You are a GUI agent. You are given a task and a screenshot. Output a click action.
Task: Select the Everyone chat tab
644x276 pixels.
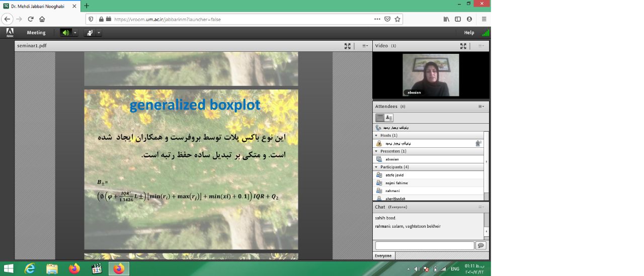point(383,256)
